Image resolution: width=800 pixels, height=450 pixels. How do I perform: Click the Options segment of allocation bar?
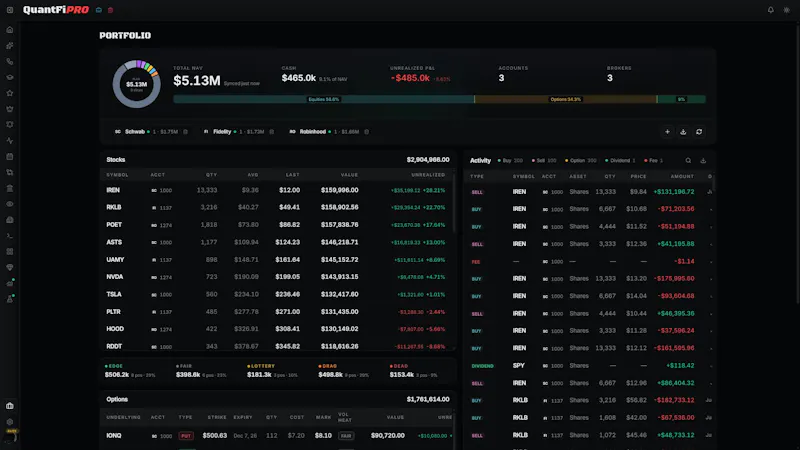point(565,99)
